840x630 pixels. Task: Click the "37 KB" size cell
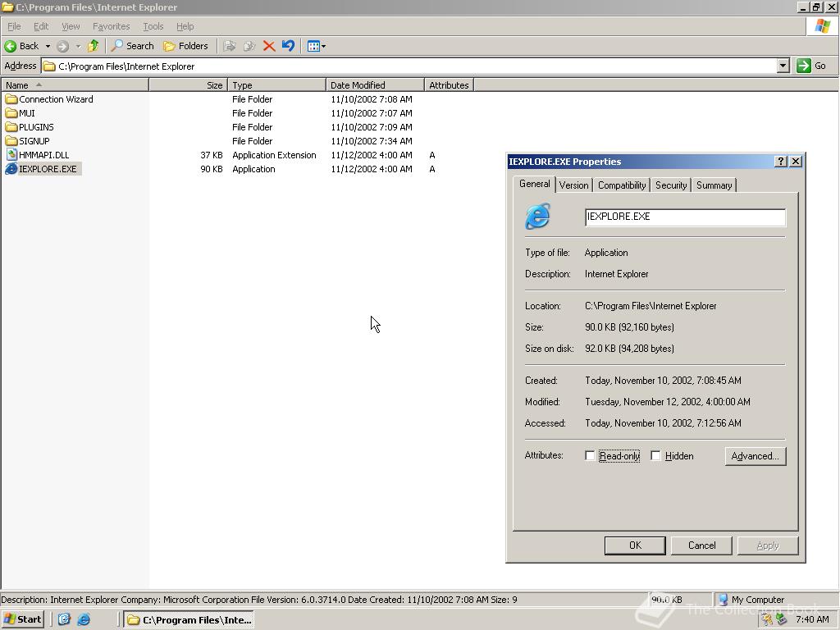(212, 155)
